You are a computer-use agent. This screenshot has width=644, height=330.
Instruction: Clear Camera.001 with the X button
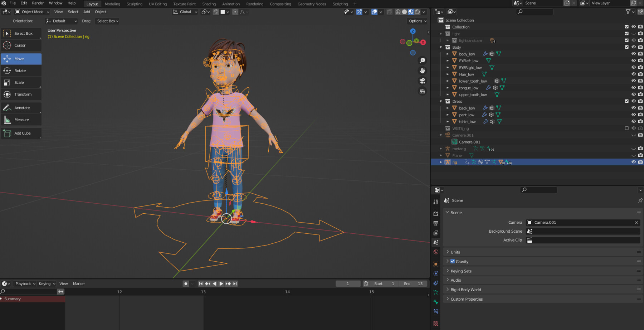tap(636, 222)
